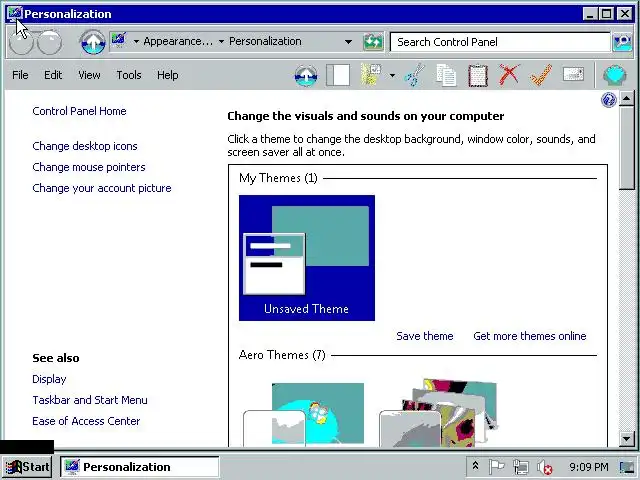Expand dropdown arrow before Appearance breadcrumb
The width and height of the screenshot is (640, 480).
tap(136, 42)
